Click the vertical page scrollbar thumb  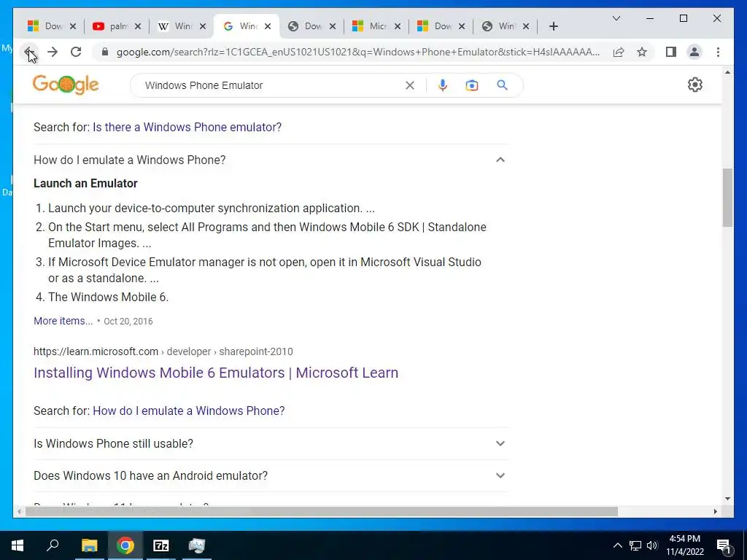click(727, 198)
